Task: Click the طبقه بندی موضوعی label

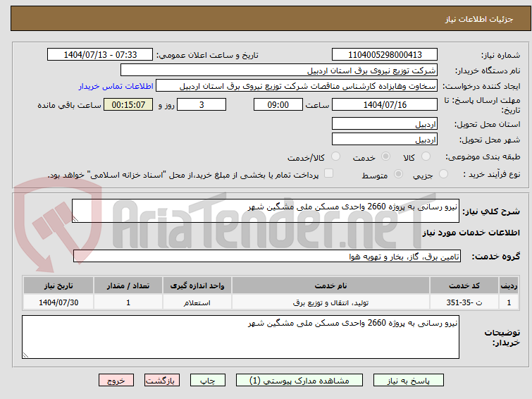Action: tap(483, 156)
